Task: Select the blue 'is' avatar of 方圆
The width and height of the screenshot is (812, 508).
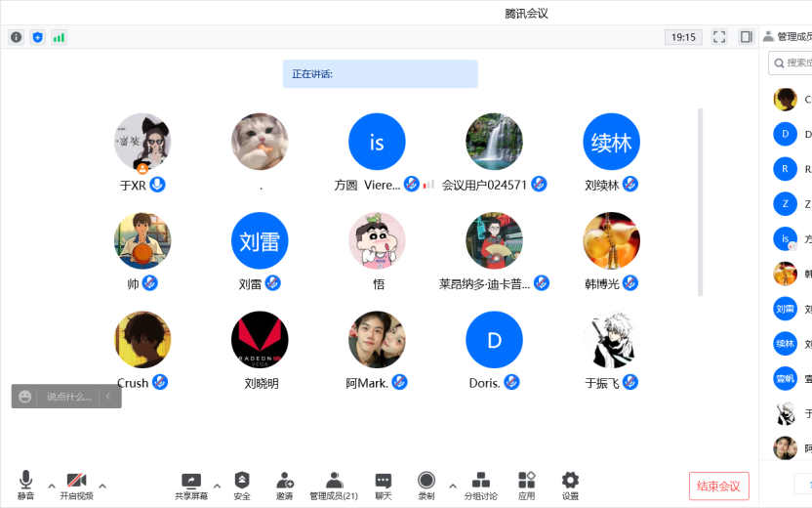Action: [377, 142]
